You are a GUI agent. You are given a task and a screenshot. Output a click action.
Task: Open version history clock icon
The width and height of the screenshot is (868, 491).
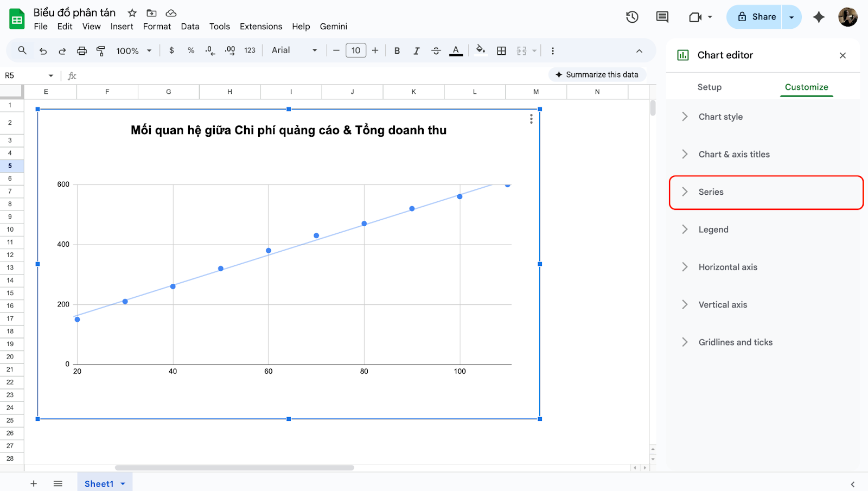[x=632, y=17]
